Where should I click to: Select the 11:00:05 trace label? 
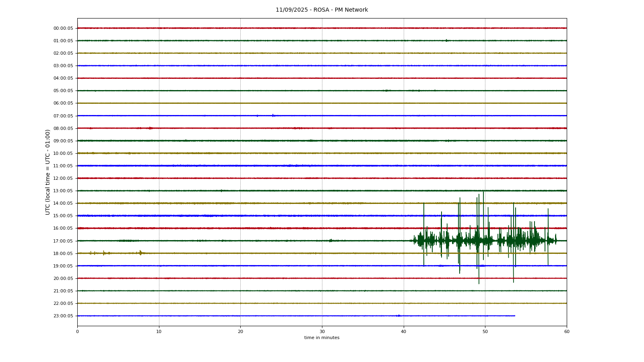[63, 166]
